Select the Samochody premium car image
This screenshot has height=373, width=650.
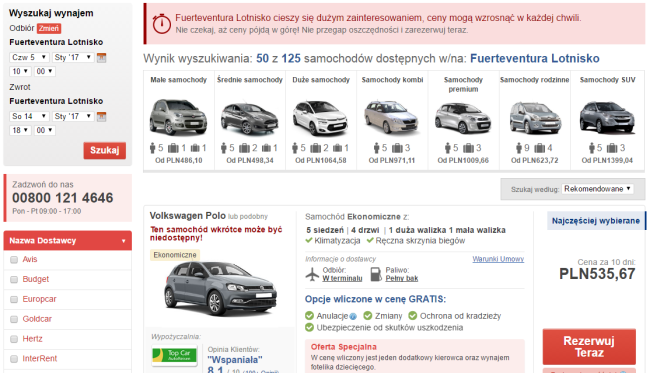coord(463,118)
